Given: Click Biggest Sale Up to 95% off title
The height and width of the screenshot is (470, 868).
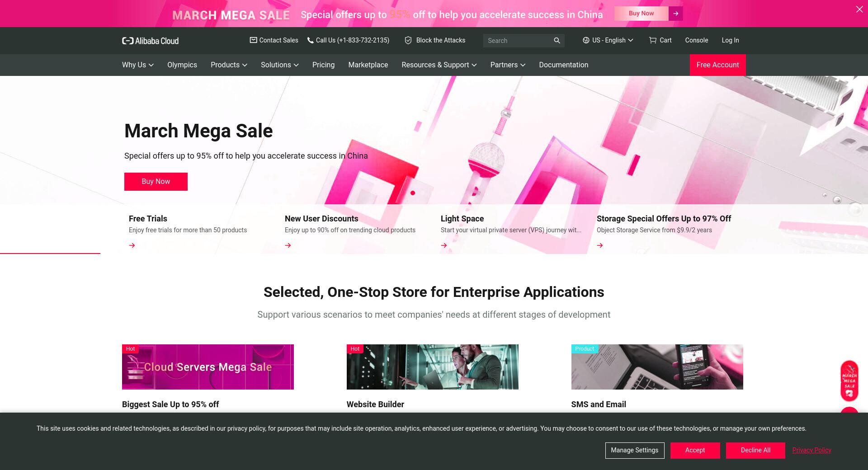Looking at the screenshot, I should coord(170,404).
